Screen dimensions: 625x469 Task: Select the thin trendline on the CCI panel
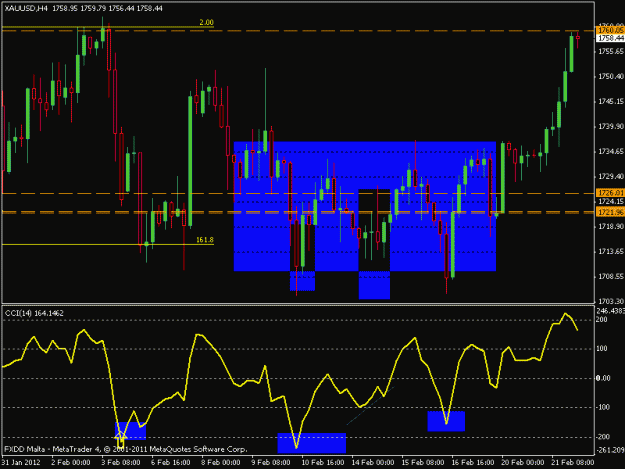coord(370,406)
